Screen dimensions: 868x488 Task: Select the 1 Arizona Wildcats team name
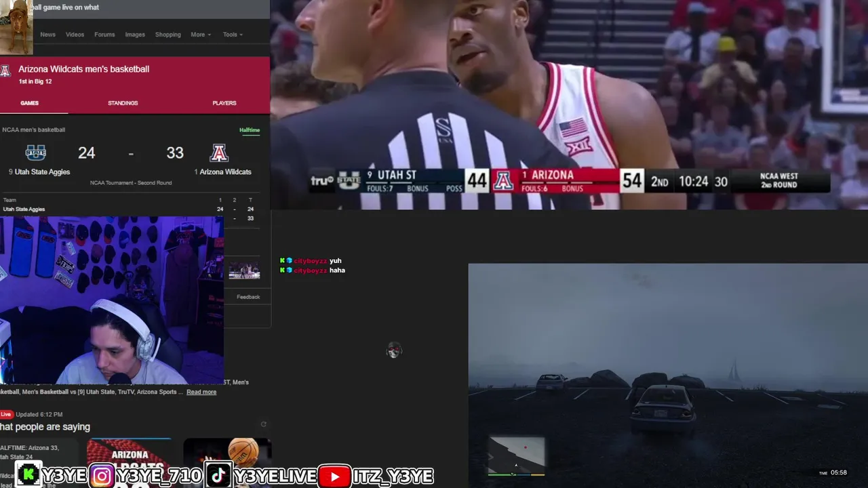click(222, 172)
